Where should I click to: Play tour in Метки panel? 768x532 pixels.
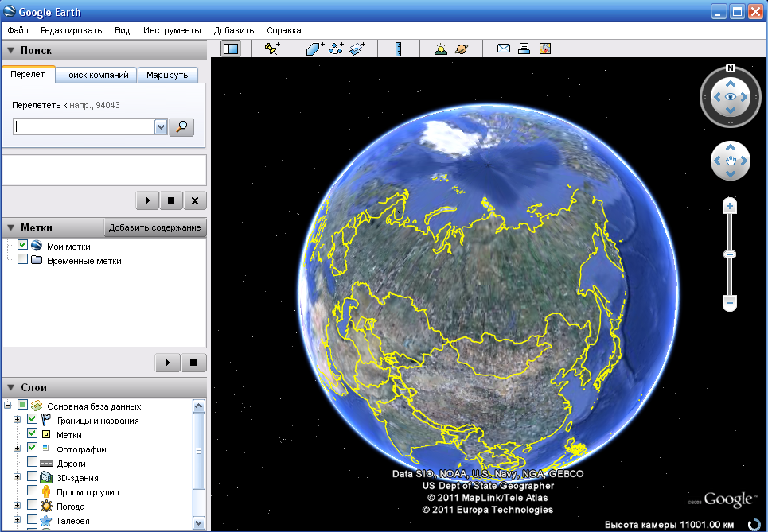[x=167, y=363]
